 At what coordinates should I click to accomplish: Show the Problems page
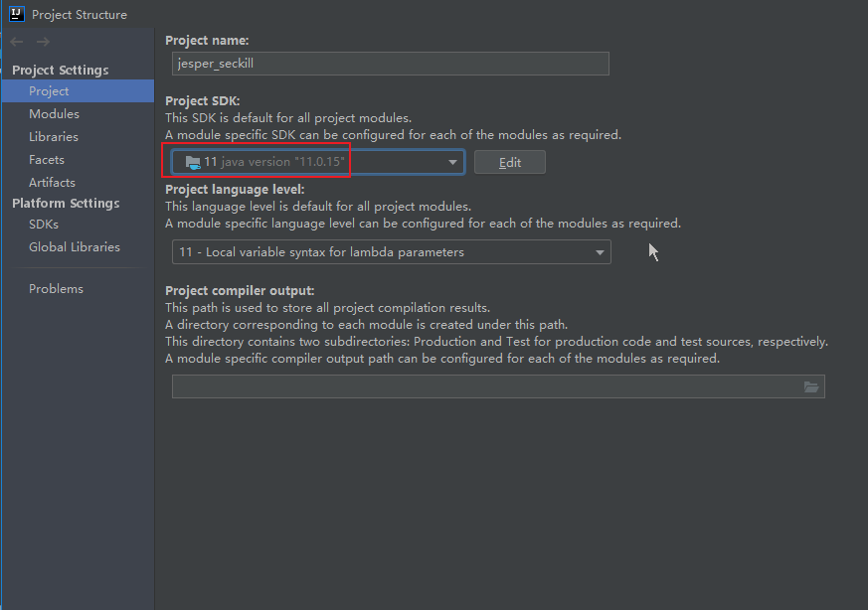pos(56,289)
